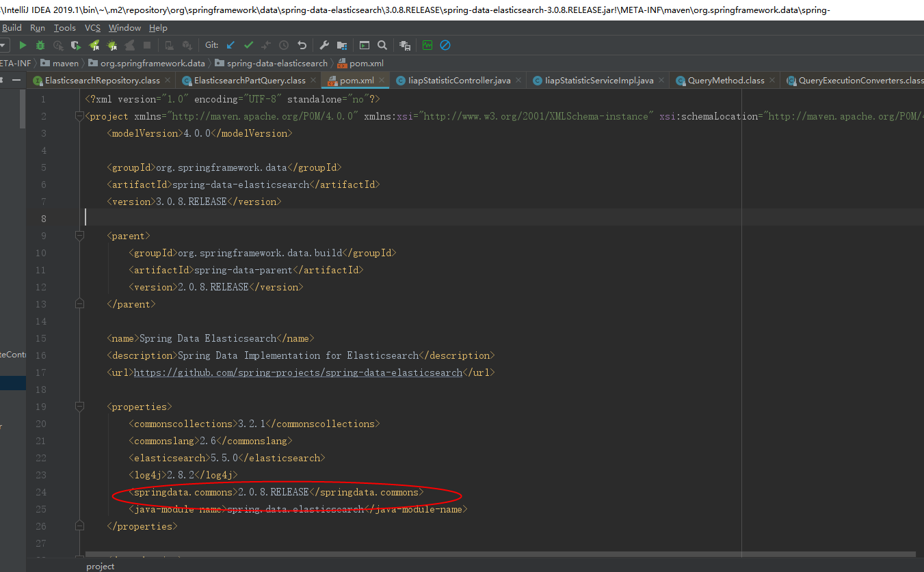
Task: Start debugging with the green bug icon
Action: pos(40,45)
